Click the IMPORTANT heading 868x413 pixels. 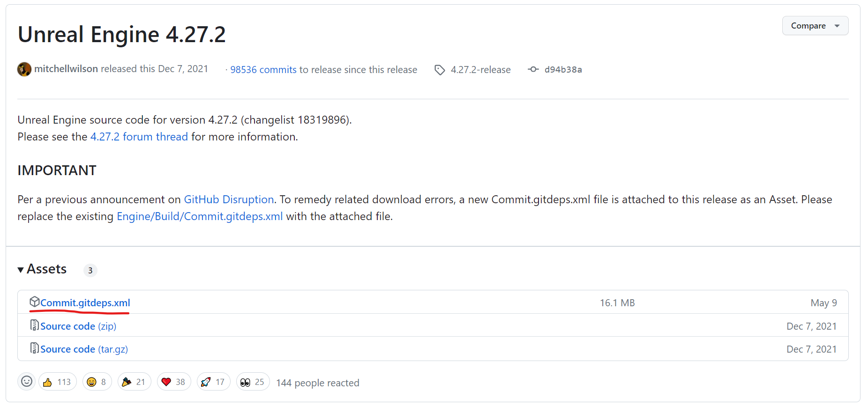click(57, 170)
